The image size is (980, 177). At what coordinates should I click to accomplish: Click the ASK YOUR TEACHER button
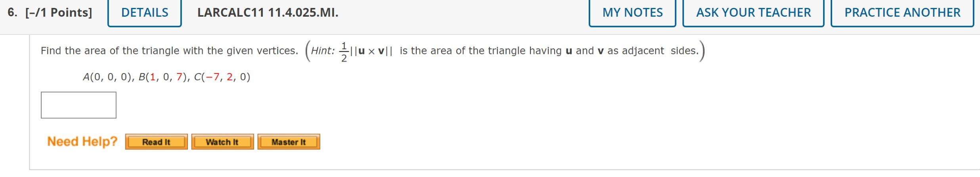[x=753, y=13]
